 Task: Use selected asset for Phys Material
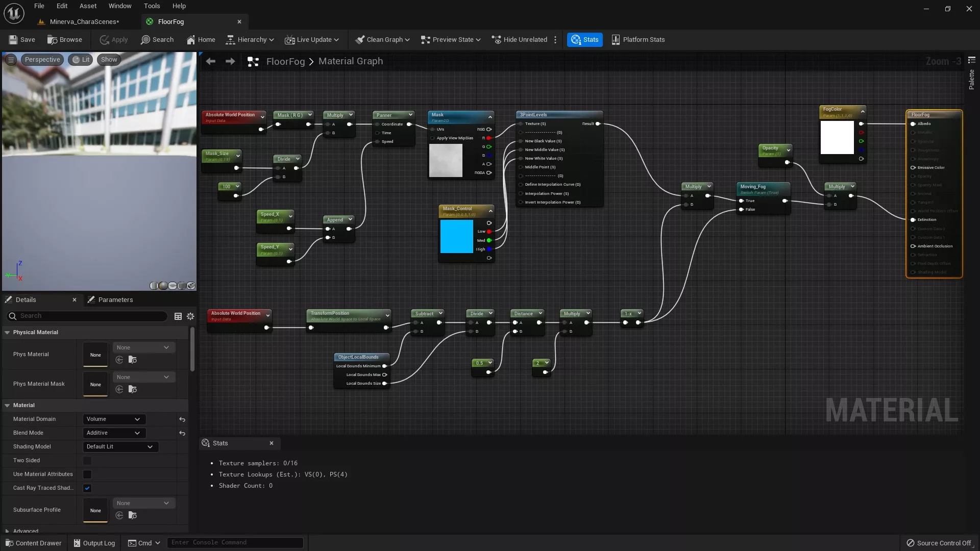pyautogui.click(x=119, y=360)
